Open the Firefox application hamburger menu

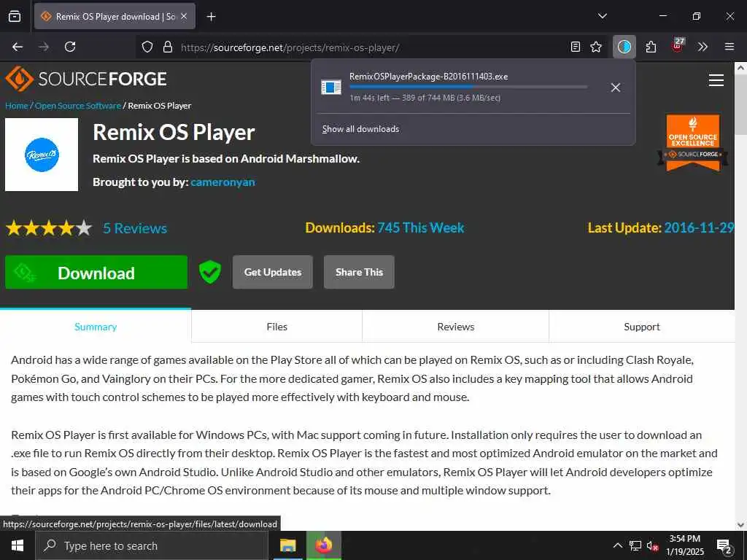pos(729,47)
